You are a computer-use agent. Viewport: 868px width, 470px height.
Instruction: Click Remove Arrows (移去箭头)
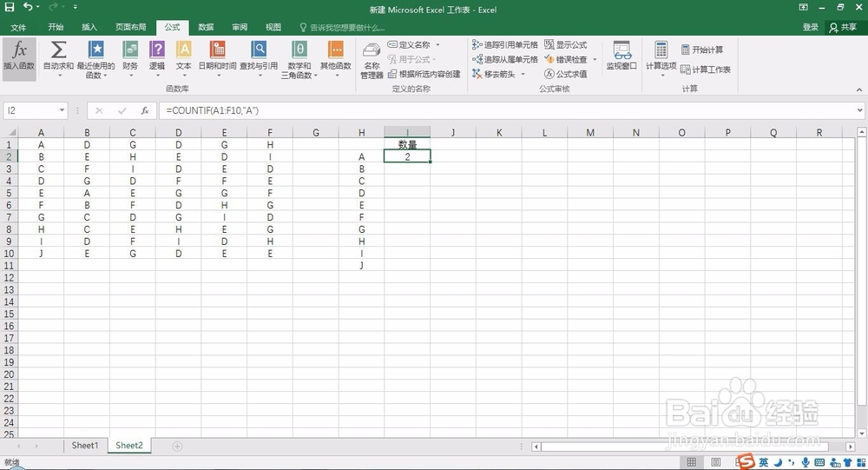coord(494,74)
